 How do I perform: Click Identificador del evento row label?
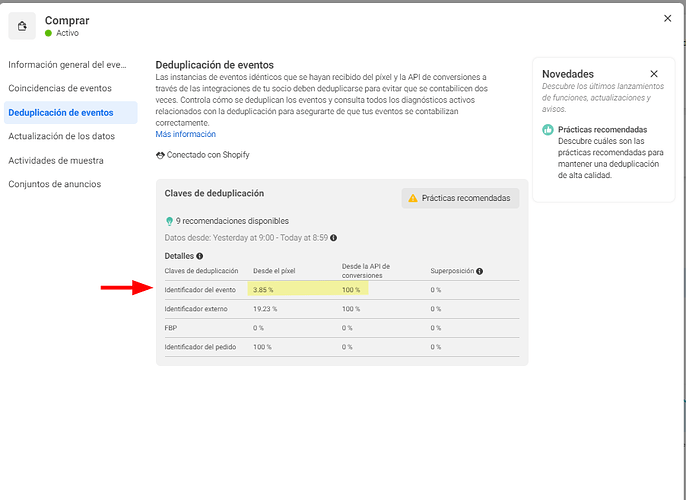(200, 290)
